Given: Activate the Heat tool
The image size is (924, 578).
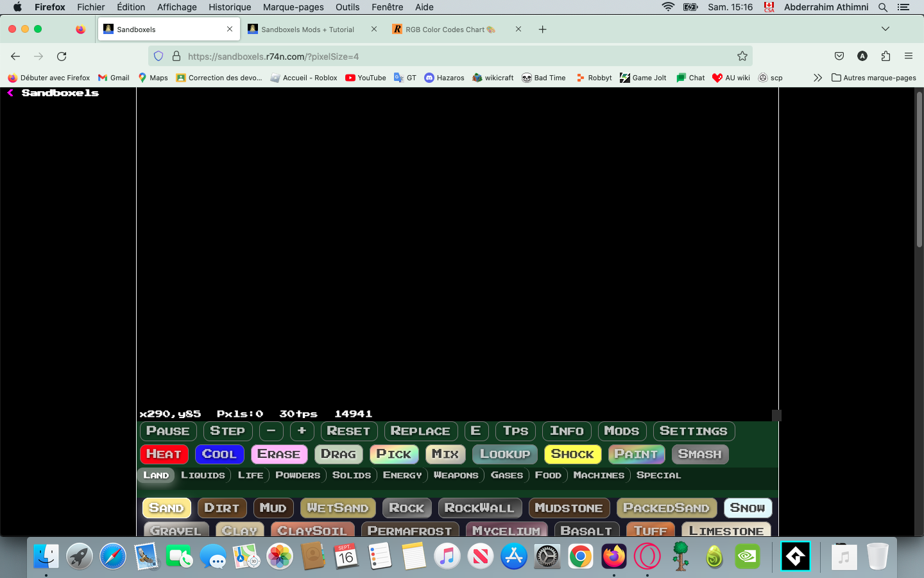Looking at the screenshot, I should pos(164,454).
